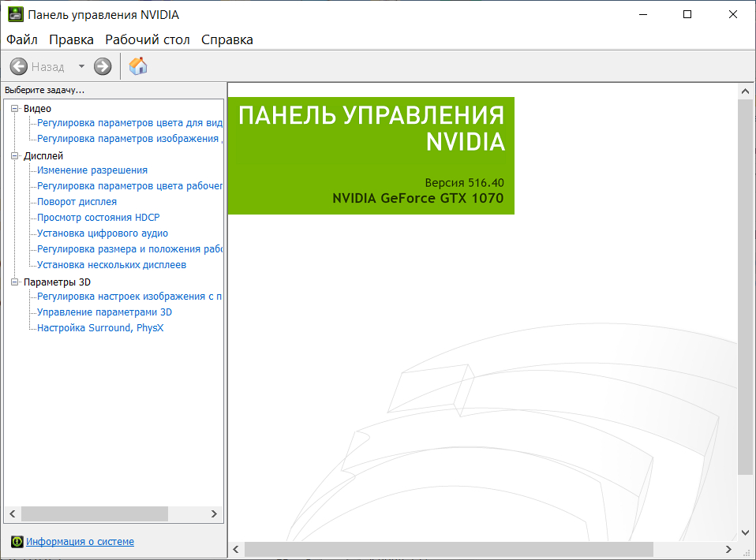The height and width of the screenshot is (560, 756).
Task: Open the Back history dropdown arrow
Action: point(81,66)
